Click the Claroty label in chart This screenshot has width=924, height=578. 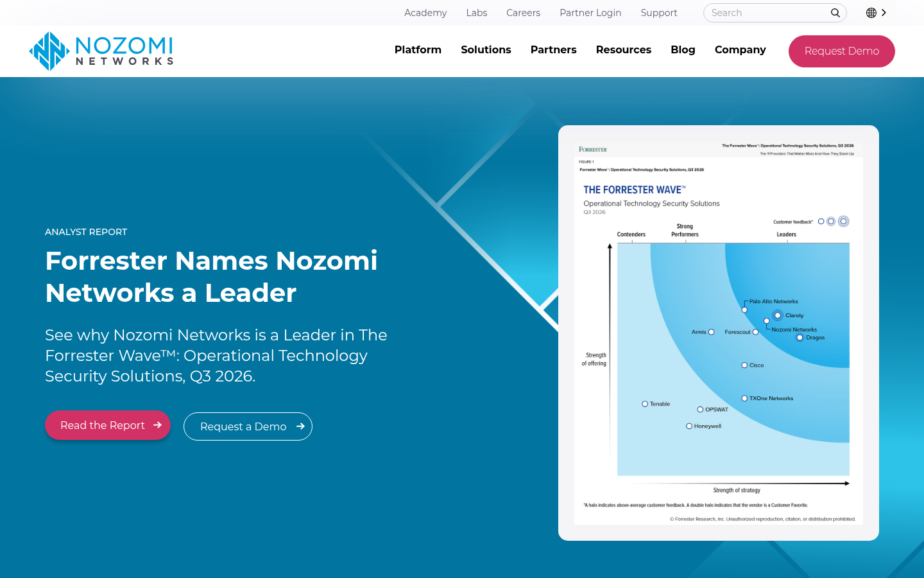794,315
